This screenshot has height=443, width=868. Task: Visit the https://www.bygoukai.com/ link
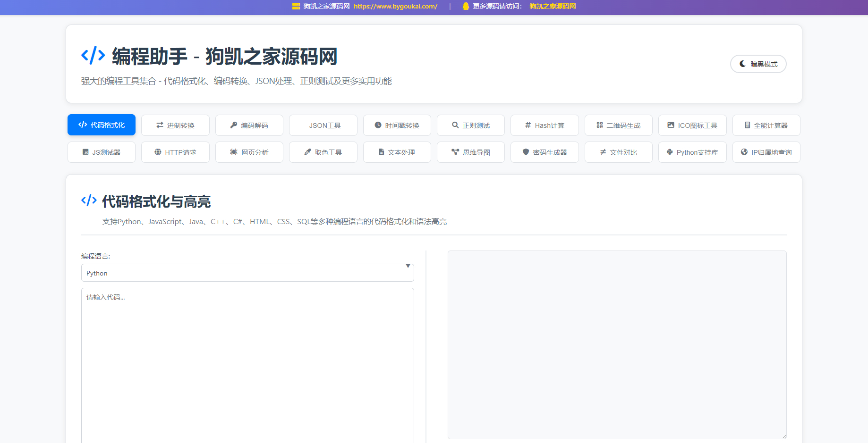(396, 7)
